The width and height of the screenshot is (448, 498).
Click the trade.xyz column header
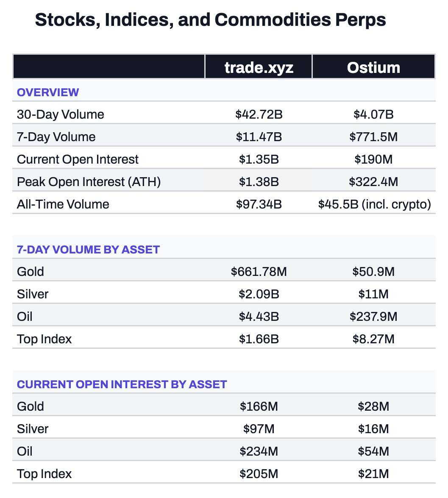point(259,67)
